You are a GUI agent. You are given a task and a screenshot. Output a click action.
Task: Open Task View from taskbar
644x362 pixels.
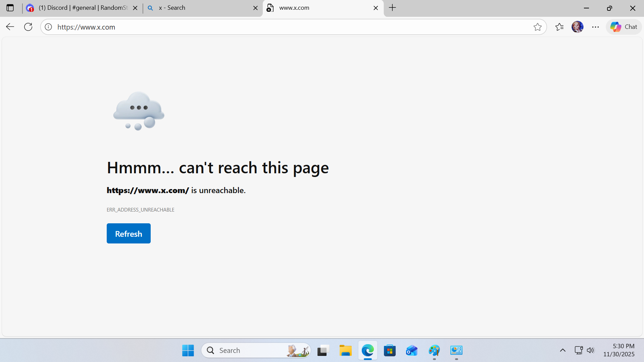point(323,350)
